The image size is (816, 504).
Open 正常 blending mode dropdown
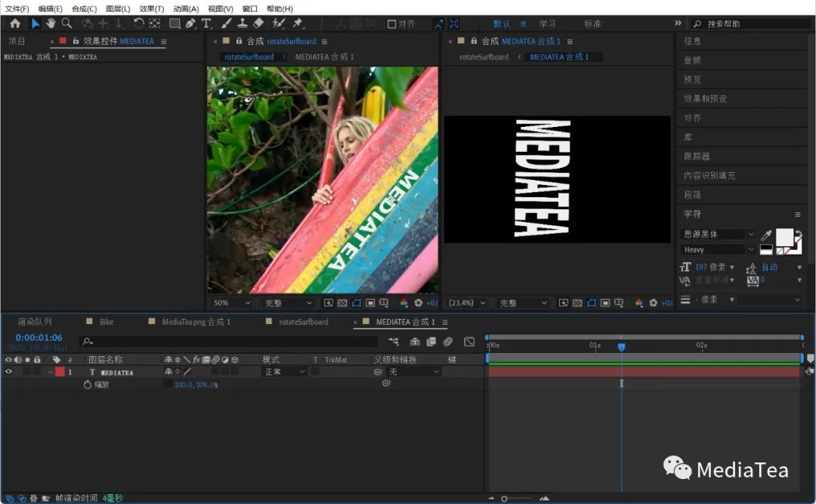284,372
